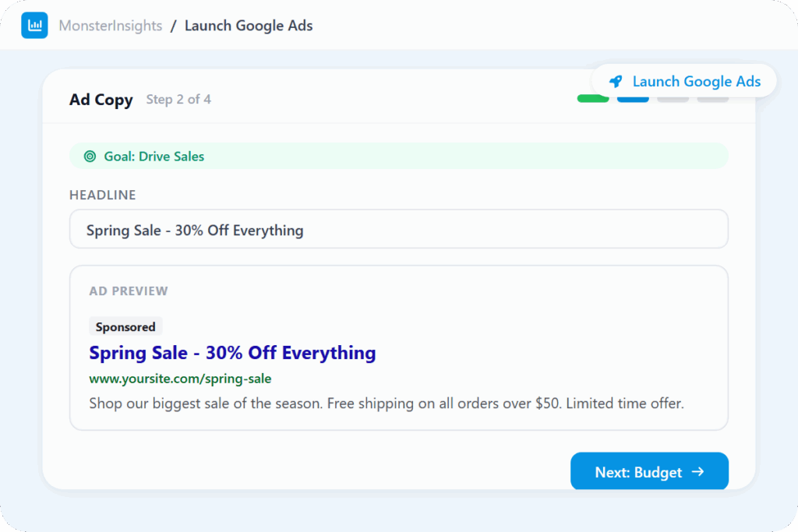Click the ad description text in preview
This screenshot has height=532, width=798.
tap(386, 403)
